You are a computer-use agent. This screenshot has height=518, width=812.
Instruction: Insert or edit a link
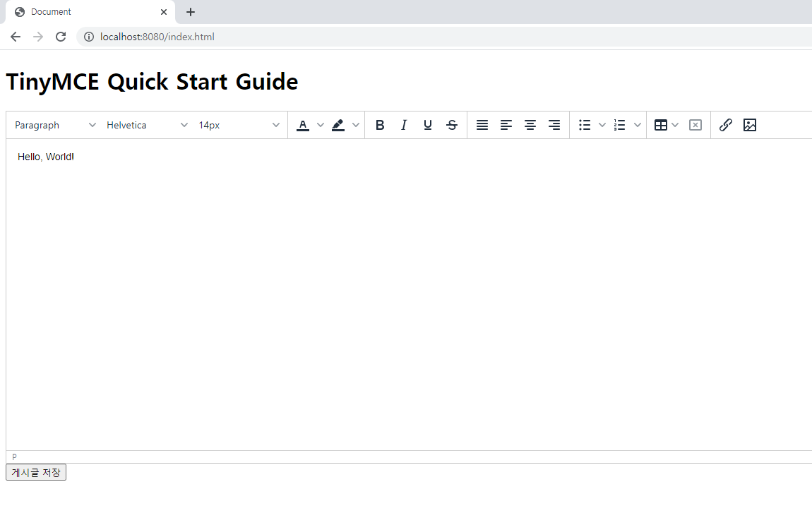[x=726, y=125]
